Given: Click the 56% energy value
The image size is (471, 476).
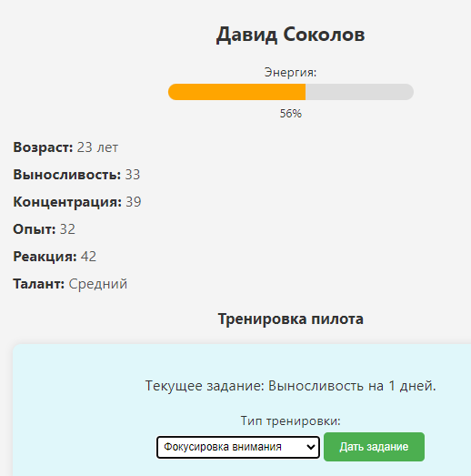Looking at the screenshot, I should click(291, 114).
